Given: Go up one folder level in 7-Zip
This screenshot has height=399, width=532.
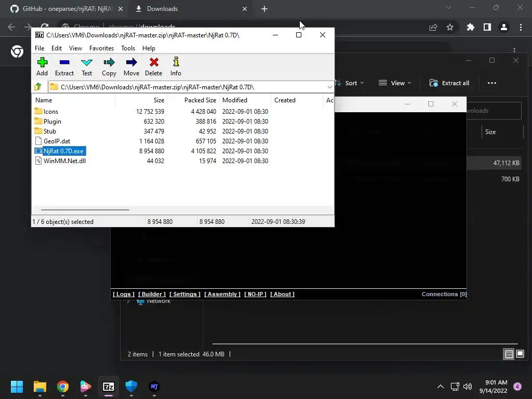Looking at the screenshot, I should [38, 87].
